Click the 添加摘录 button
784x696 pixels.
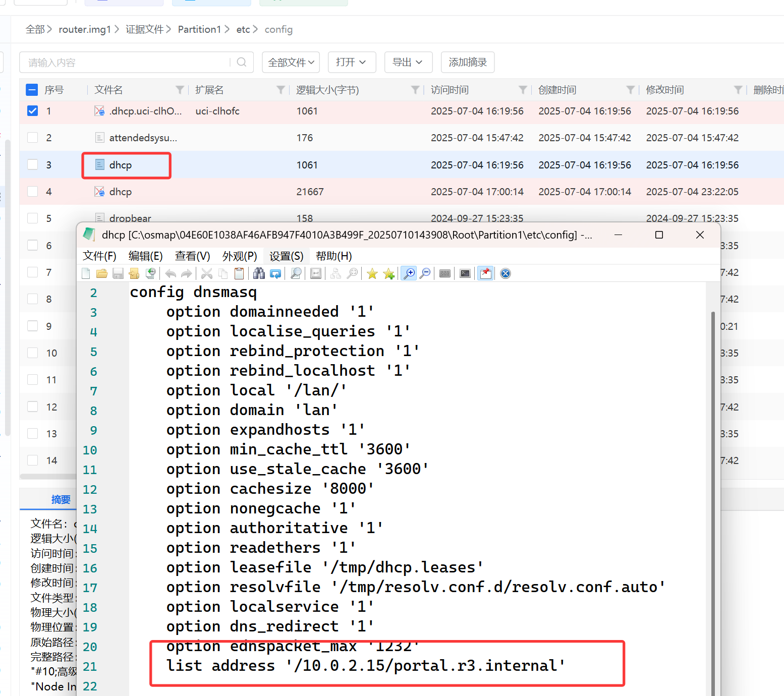(468, 62)
